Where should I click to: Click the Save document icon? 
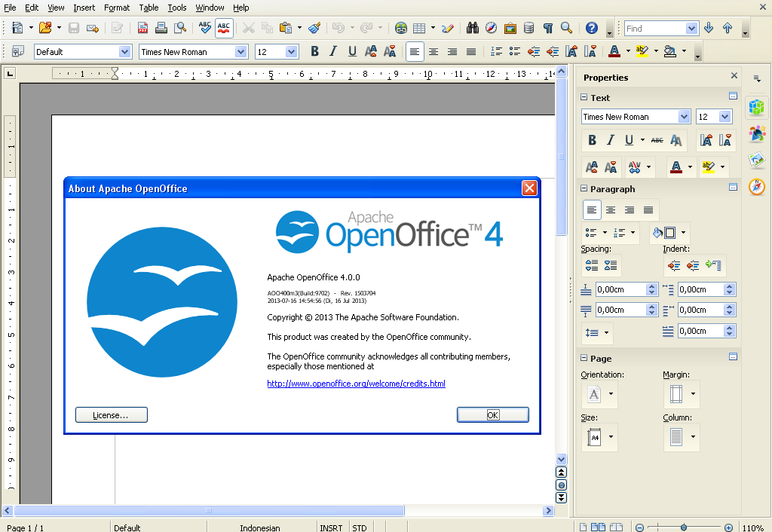(x=74, y=28)
